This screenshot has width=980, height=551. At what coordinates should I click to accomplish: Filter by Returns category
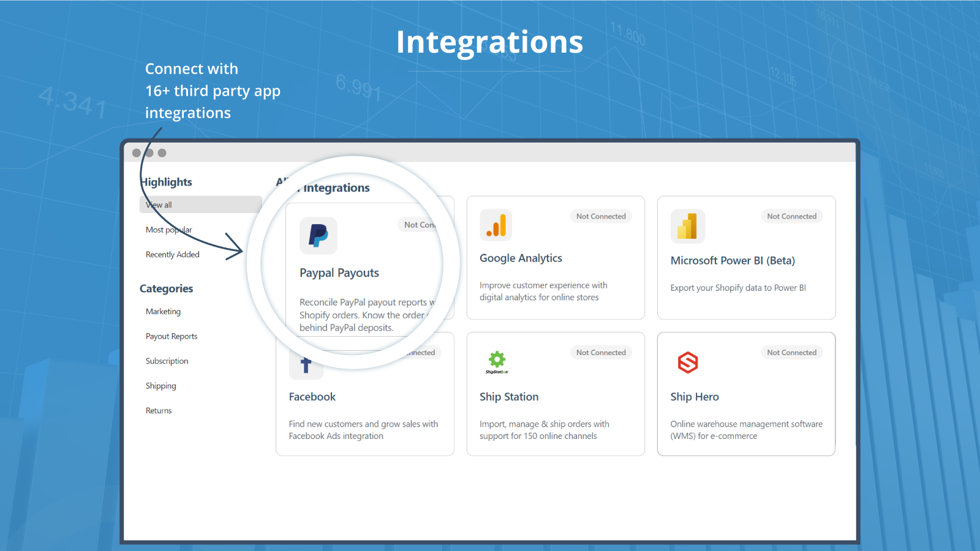[x=159, y=411]
